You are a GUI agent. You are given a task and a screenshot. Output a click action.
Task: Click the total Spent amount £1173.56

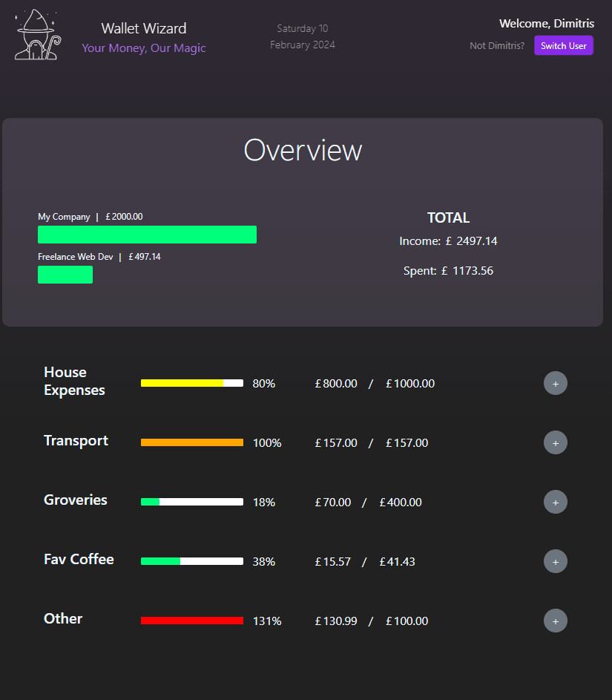pos(472,271)
